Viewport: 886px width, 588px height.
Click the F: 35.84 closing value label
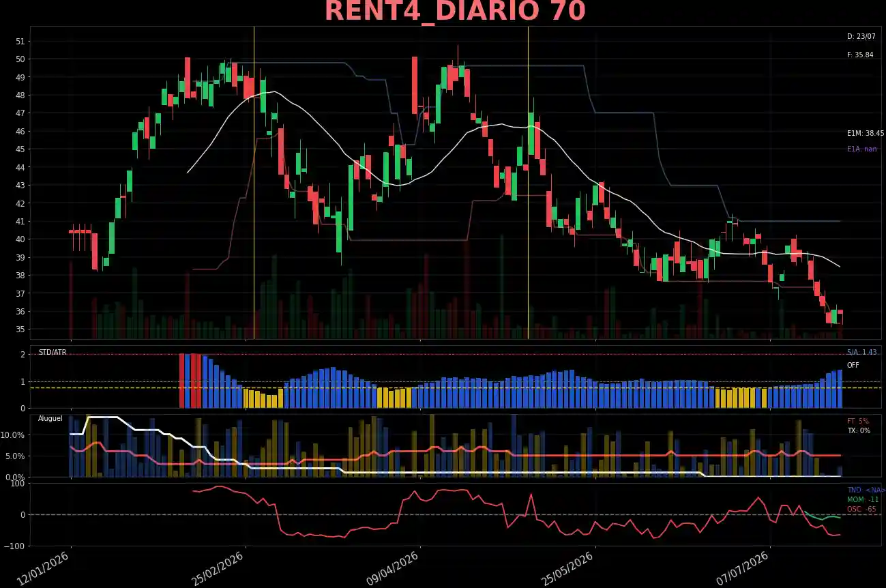point(860,55)
